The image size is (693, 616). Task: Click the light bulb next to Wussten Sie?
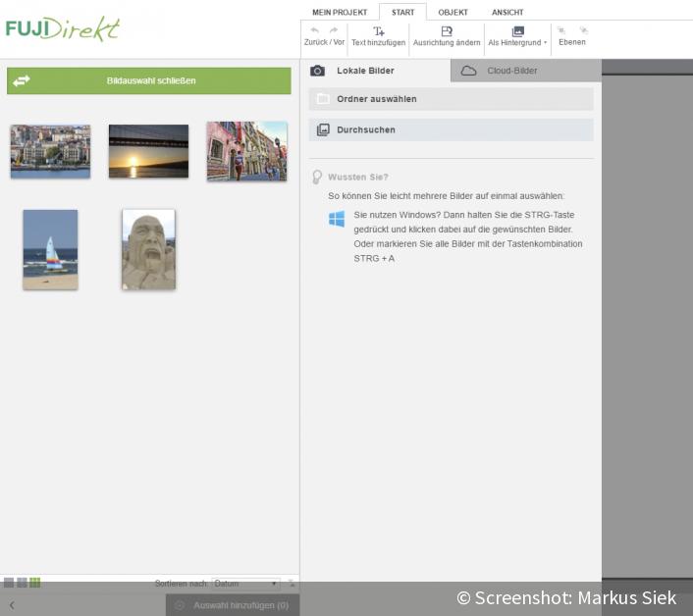click(x=317, y=178)
